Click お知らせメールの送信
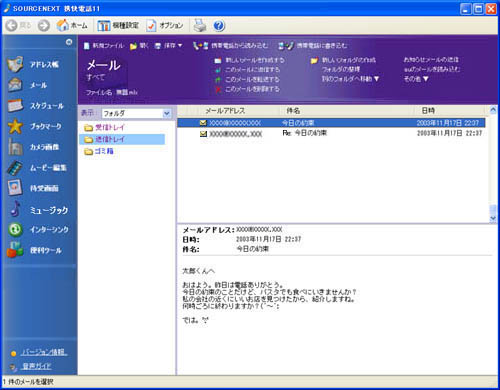This screenshot has width=500, height=390. (x=431, y=60)
